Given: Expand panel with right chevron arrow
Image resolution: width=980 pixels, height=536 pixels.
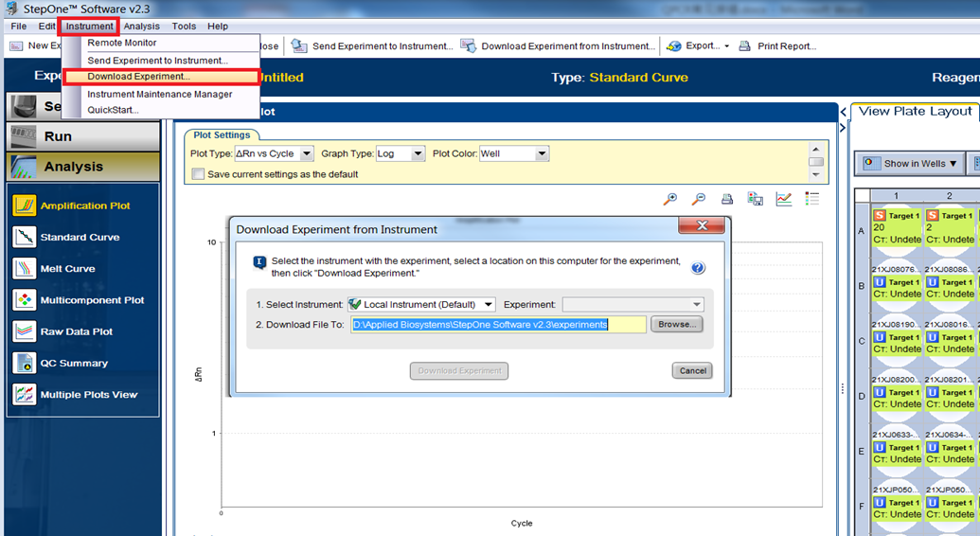Looking at the screenshot, I should click(843, 128).
